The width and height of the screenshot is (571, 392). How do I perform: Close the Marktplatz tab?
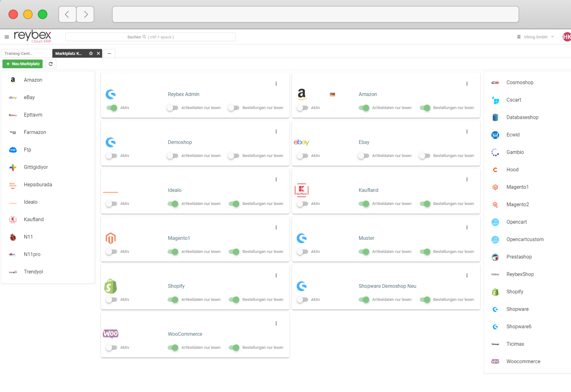(x=98, y=54)
